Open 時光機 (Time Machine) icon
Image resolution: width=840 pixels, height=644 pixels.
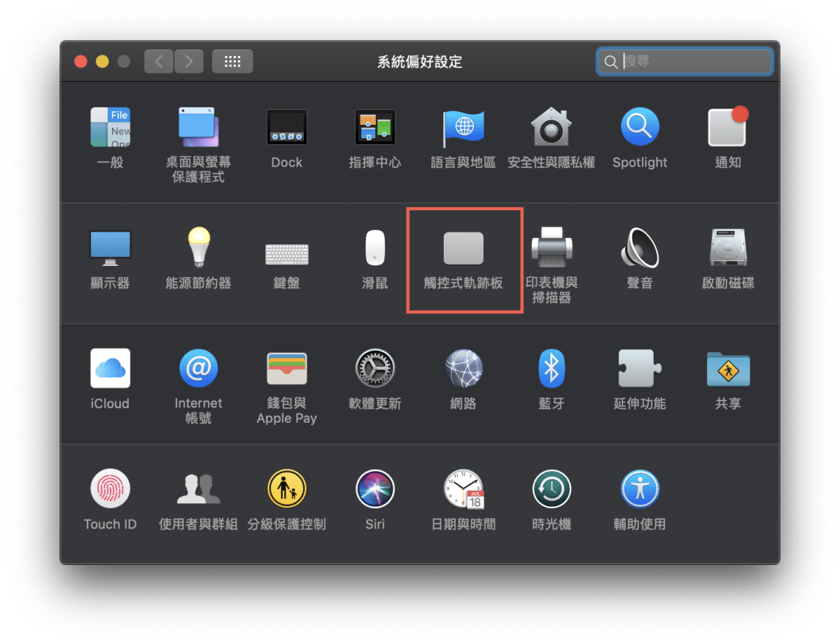tap(551, 489)
